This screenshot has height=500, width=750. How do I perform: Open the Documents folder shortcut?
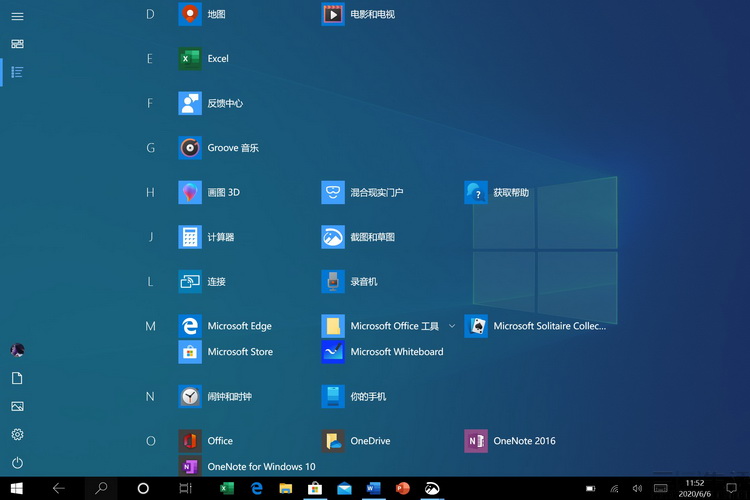click(x=17, y=378)
